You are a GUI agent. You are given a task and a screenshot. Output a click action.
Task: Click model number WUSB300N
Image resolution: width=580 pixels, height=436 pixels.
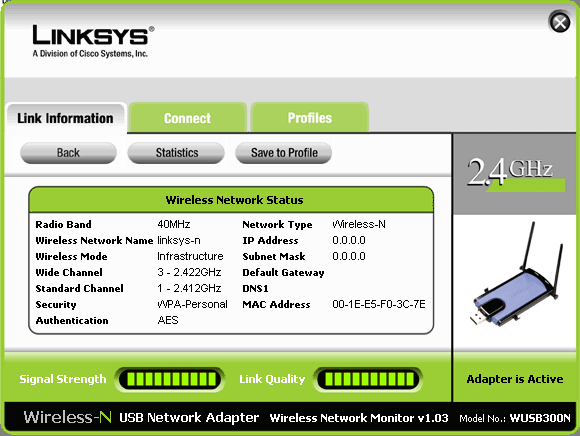(x=540, y=418)
